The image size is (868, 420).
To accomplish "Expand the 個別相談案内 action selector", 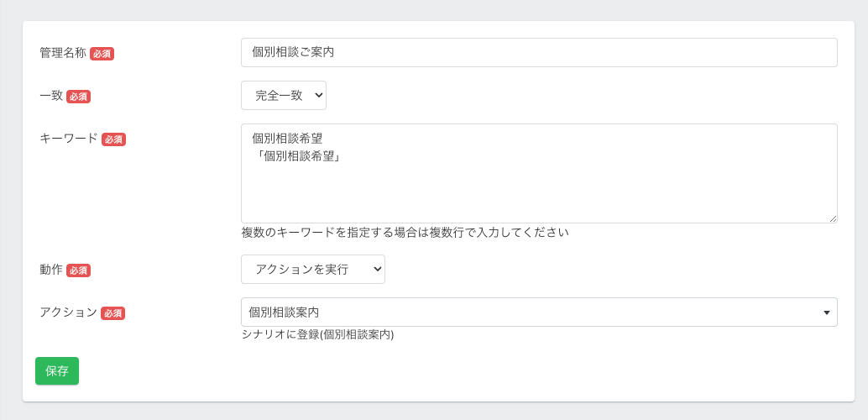I will click(539, 312).
